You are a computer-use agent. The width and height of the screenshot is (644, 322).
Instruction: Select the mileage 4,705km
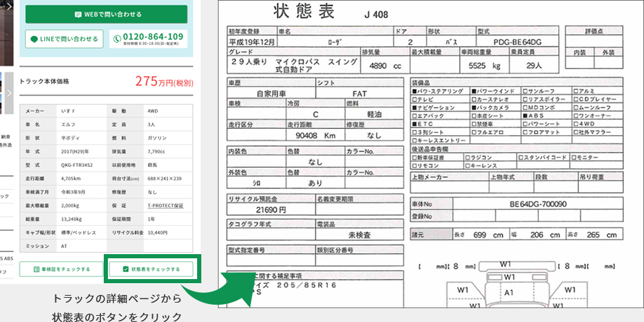tap(71, 179)
